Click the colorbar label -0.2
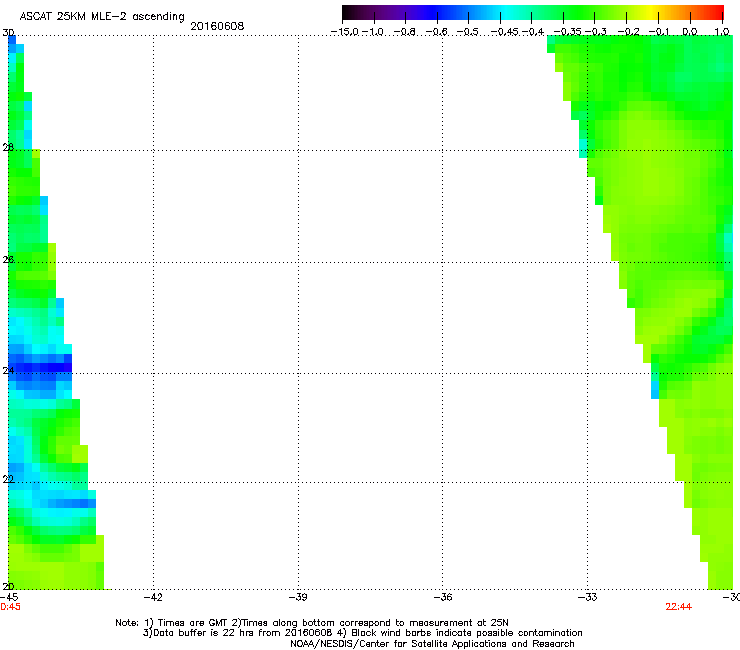740x650 pixels. tap(628, 32)
